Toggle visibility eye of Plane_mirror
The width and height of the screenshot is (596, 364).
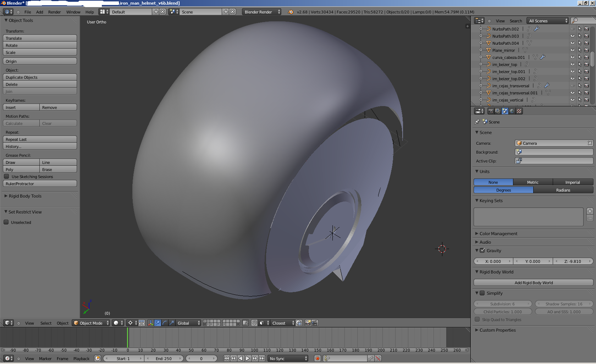coord(572,50)
